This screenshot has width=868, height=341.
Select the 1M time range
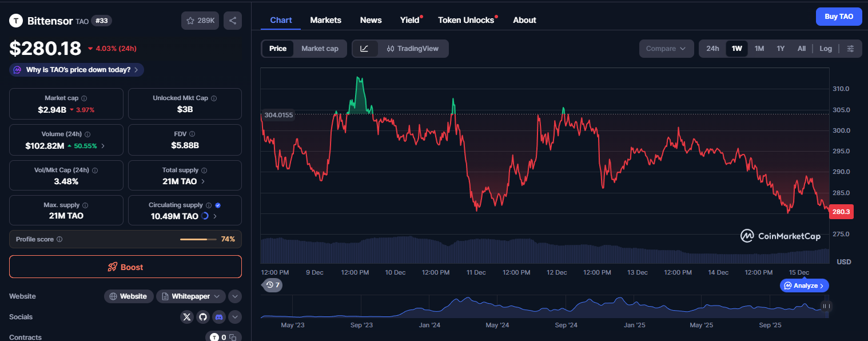point(759,49)
